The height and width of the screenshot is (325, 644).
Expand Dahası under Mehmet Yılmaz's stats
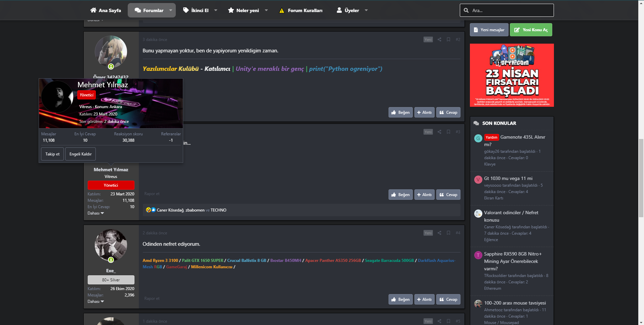(x=96, y=213)
